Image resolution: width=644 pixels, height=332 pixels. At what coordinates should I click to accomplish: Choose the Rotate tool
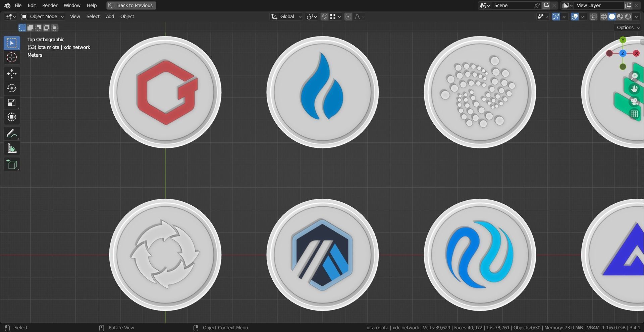12,88
